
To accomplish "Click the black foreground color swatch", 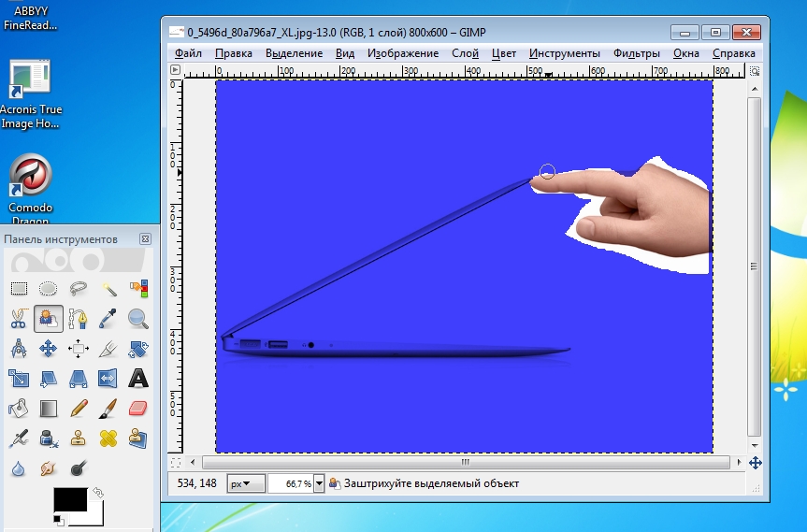I will pyautogui.click(x=70, y=499).
